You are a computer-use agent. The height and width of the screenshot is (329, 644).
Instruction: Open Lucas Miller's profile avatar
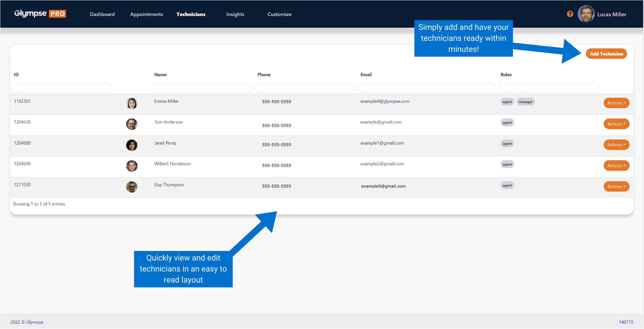tap(586, 14)
